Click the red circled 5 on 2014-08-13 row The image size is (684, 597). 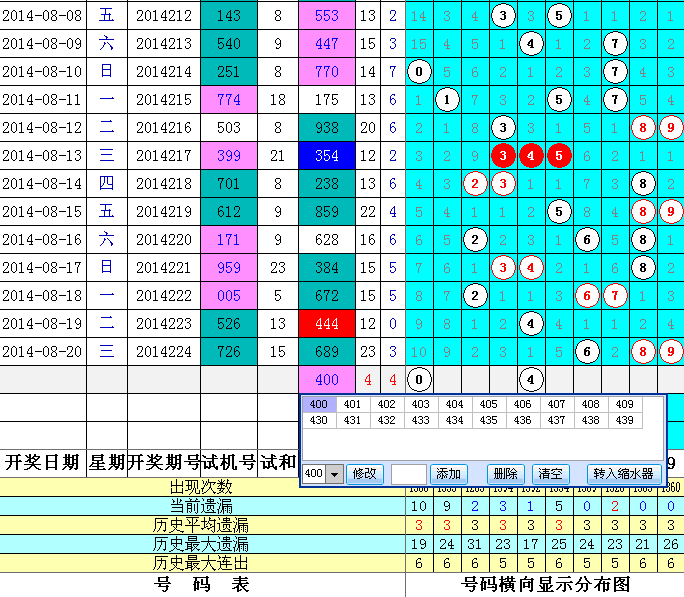559,155
